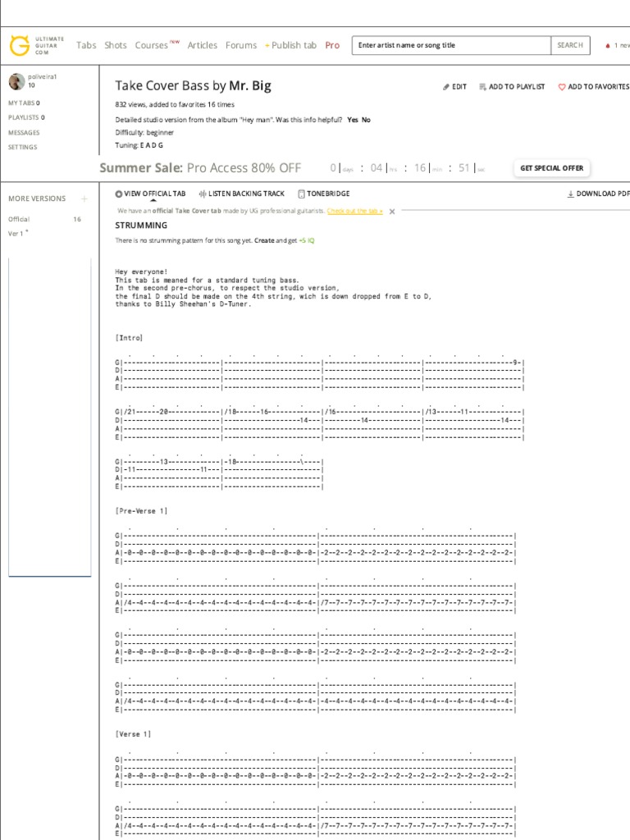The width and height of the screenshot is (630, 840).
Task: Close the official tab notice
Action: click(x=392, y=212)
